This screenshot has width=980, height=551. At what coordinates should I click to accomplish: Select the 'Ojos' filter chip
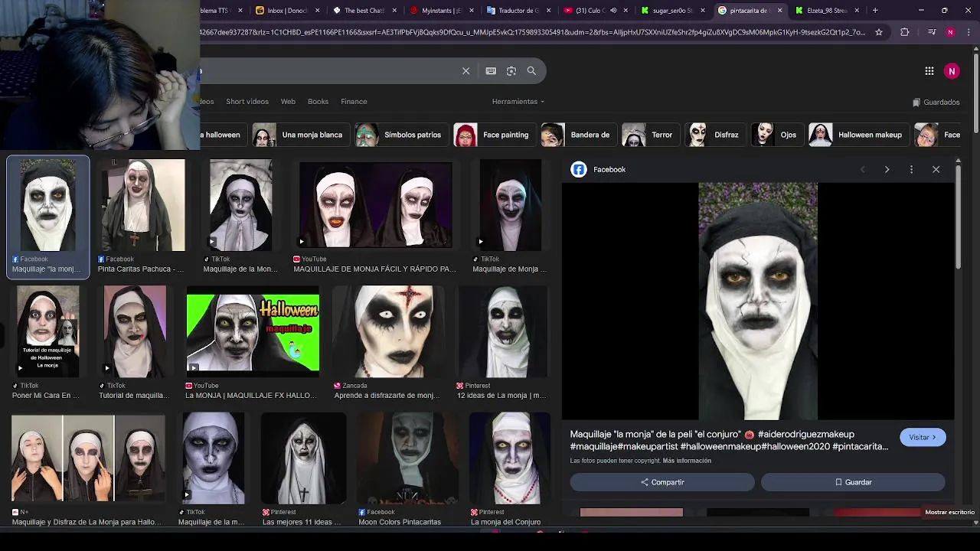click(x=778, y=135)
